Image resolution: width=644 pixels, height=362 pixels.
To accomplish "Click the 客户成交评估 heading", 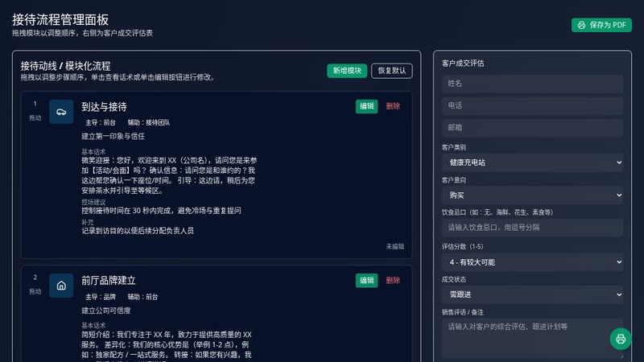I will pyautogui.click(x=463, y=64).
